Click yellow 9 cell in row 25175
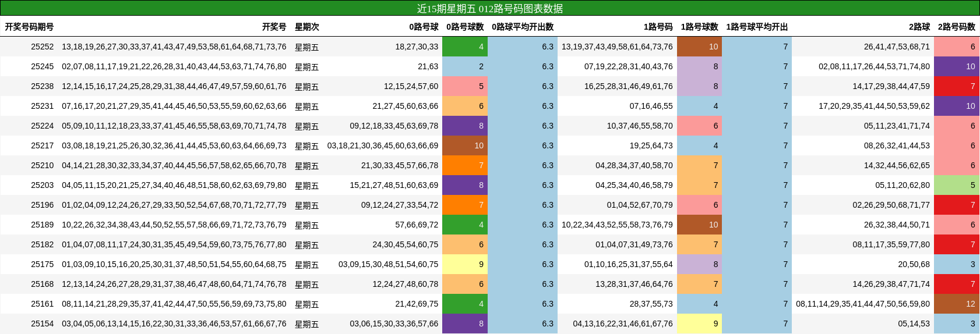The width and height of the screenshot is (980, 334). point(465,264)
